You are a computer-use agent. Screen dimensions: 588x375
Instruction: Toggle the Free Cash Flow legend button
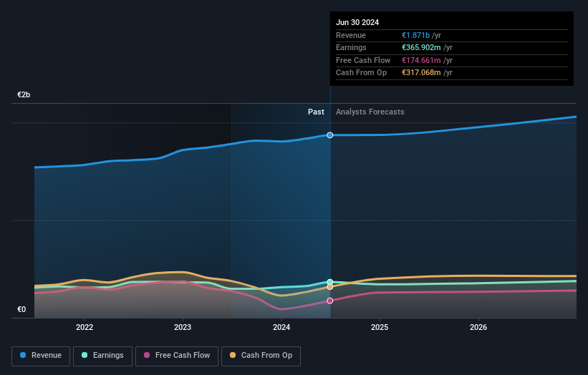click(x=177, y=356)
